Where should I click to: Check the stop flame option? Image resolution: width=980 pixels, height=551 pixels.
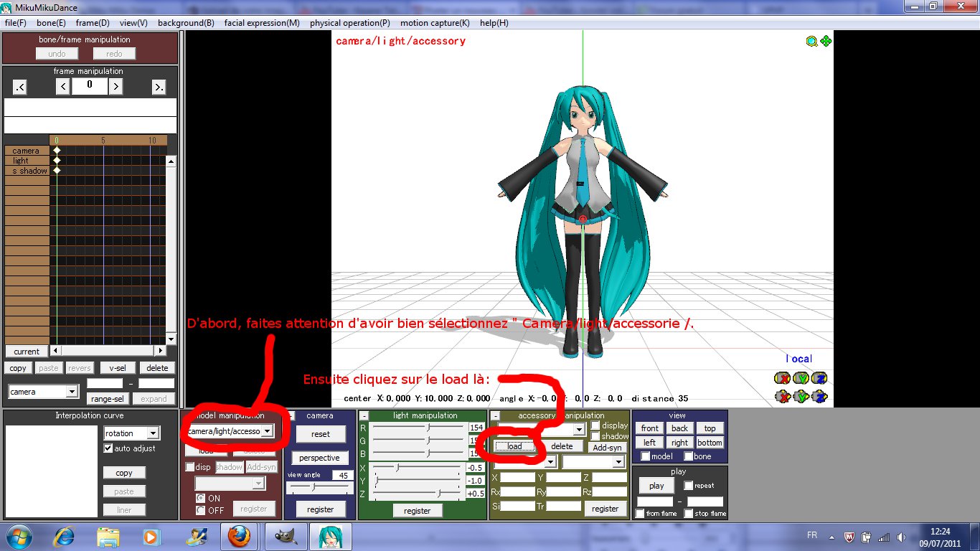[x=688, y=514]
